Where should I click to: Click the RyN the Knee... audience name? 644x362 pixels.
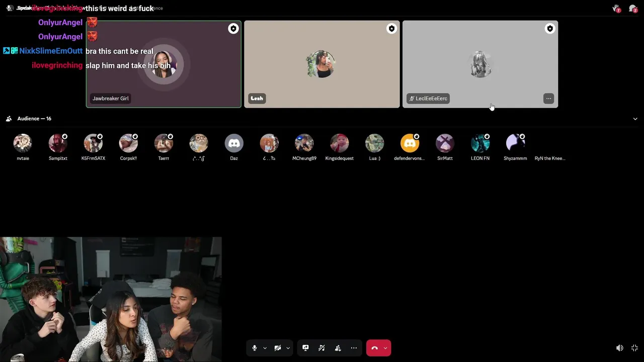[x=550, y=158]
